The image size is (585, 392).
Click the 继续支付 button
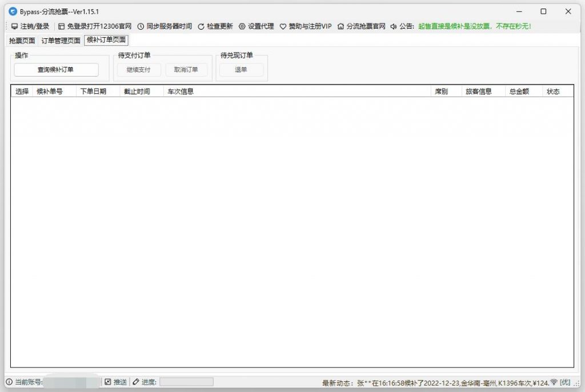tap(138, 70)
